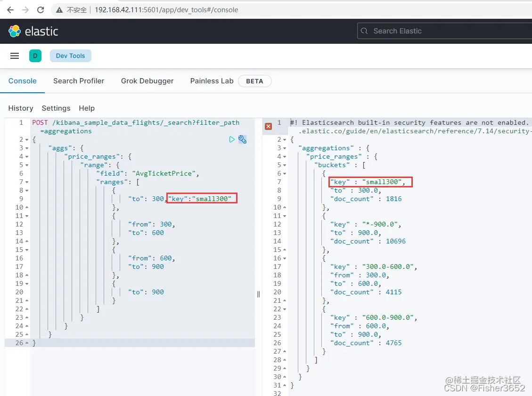
Task: Click the pane resize handle between editors
Action: (x=259, y=294)
